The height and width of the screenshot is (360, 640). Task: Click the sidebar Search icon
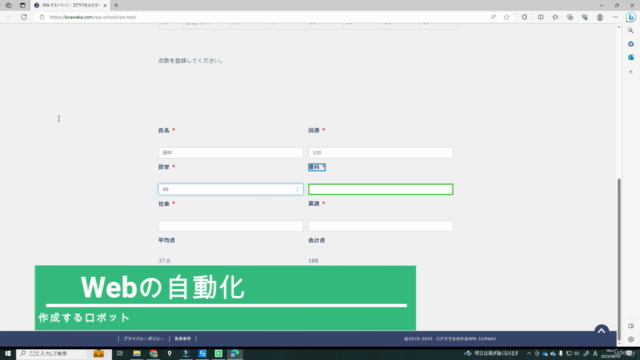coord(631,31)
